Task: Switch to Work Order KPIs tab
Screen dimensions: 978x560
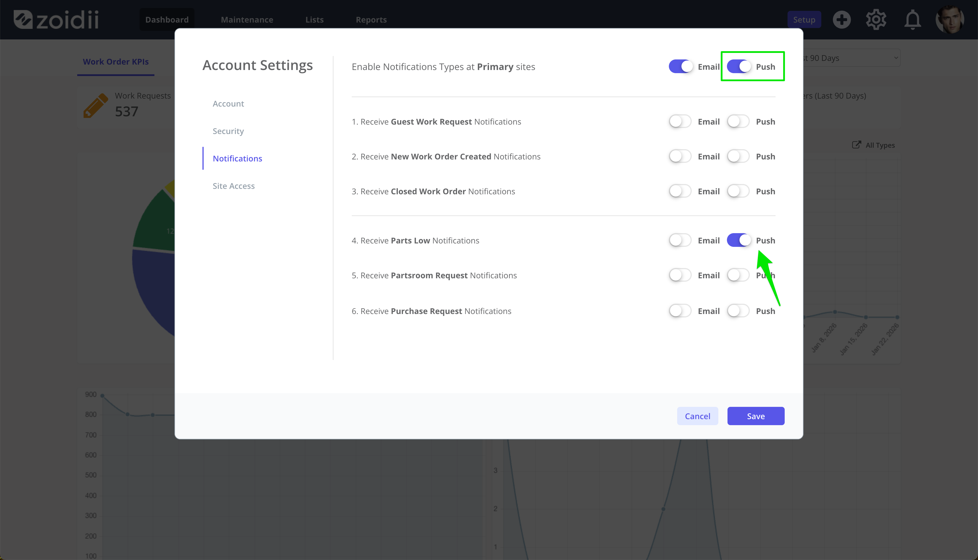Action: 116,61
